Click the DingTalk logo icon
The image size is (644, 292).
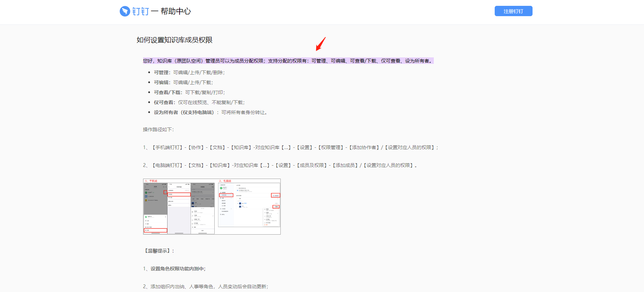tap(125, 11)
